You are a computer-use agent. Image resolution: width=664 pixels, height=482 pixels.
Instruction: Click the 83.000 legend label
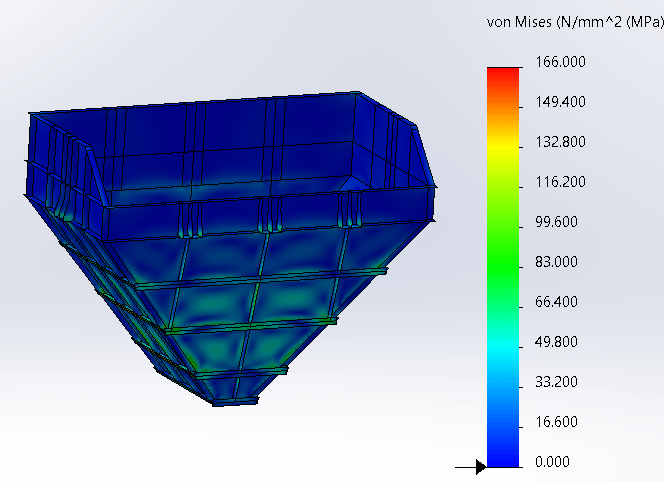click(x=556, y=262)
